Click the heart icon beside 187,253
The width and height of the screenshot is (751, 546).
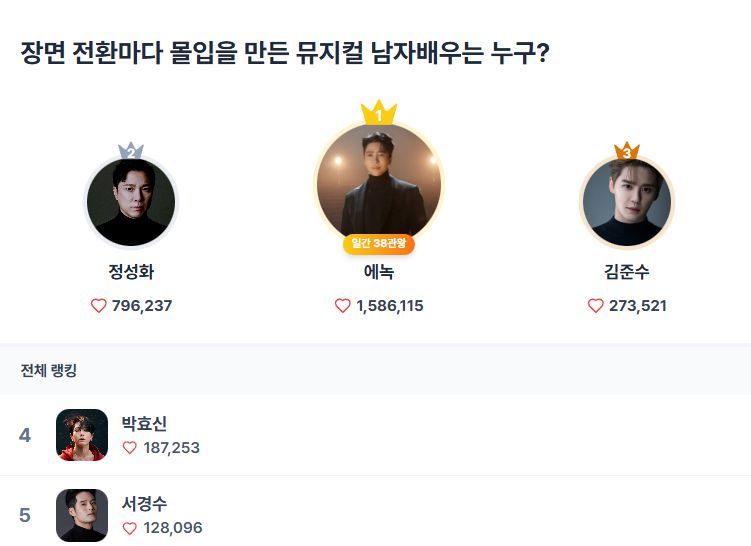[x=129, y=448]
